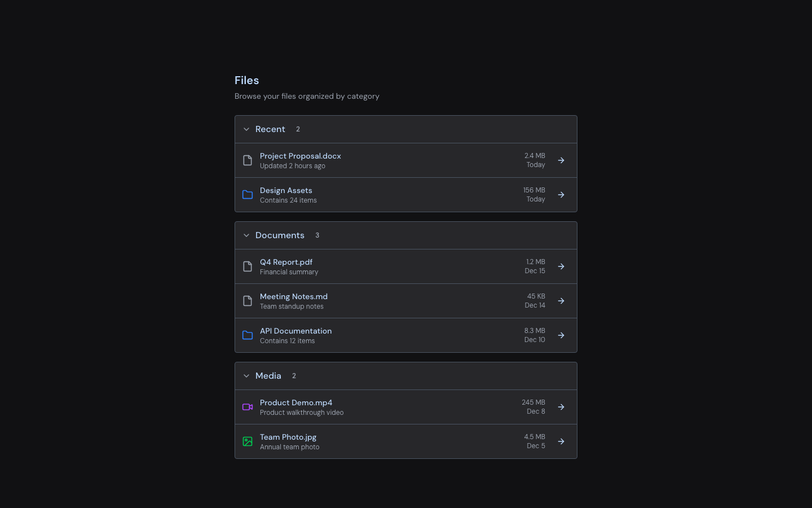Collapse the Documents section

(x=246, y=235)
